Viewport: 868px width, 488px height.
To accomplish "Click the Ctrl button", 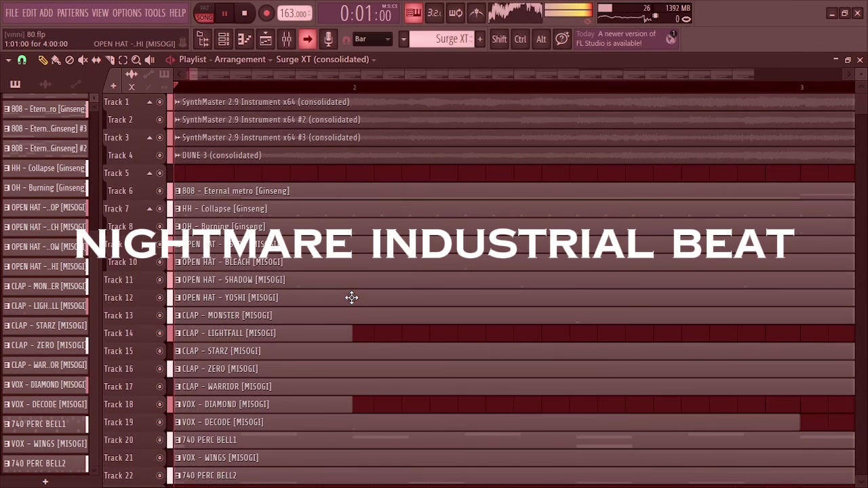I will [x=520, y=39].
